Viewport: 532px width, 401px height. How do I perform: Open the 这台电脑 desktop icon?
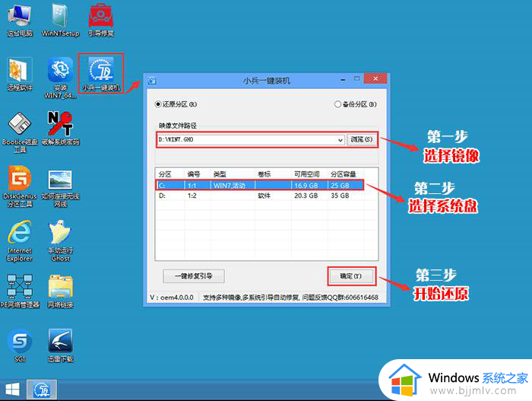pos(20,21)
